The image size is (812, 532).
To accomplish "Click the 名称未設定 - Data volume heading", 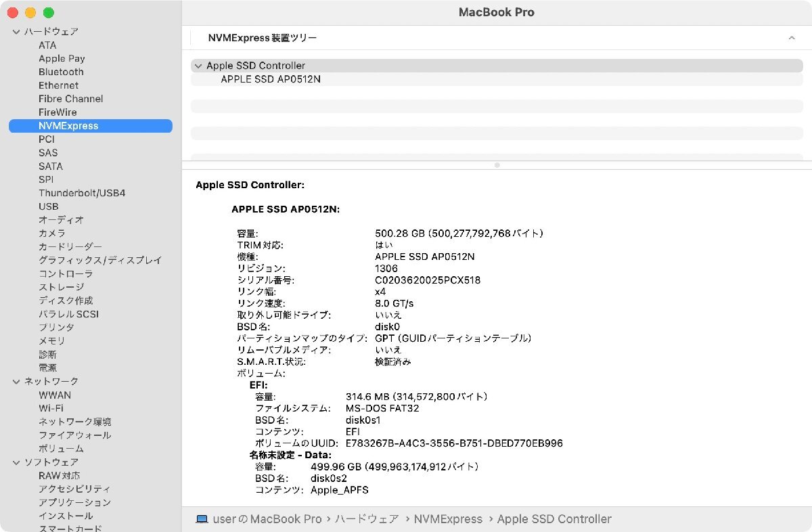I will [x=290, y=455].
